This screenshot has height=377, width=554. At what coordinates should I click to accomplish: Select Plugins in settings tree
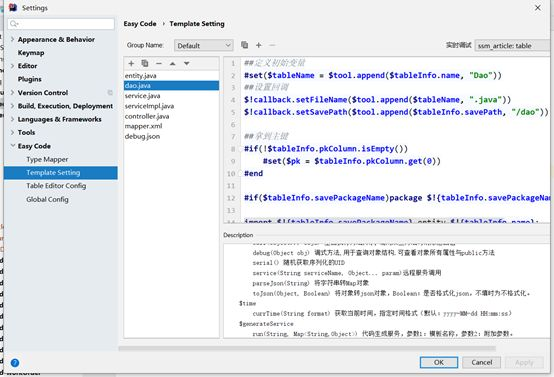(30, 79)
